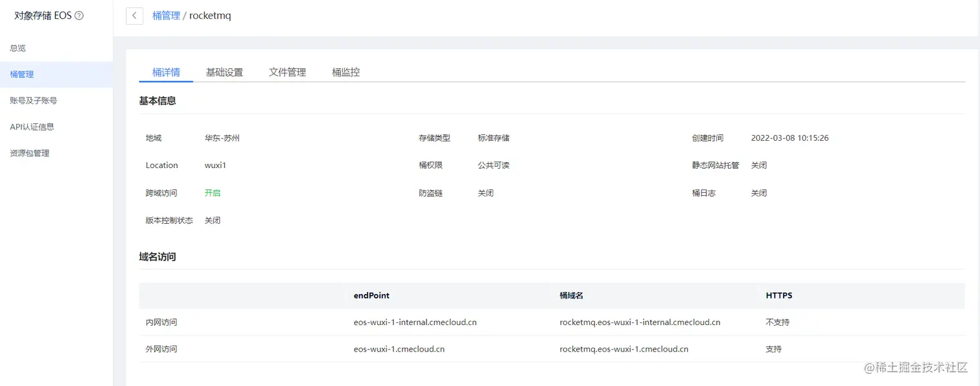This screenshot has height=386, width=980.
Task: Click the 内网访问 row label
Action: pyautogui.click(x=161, y=322)
